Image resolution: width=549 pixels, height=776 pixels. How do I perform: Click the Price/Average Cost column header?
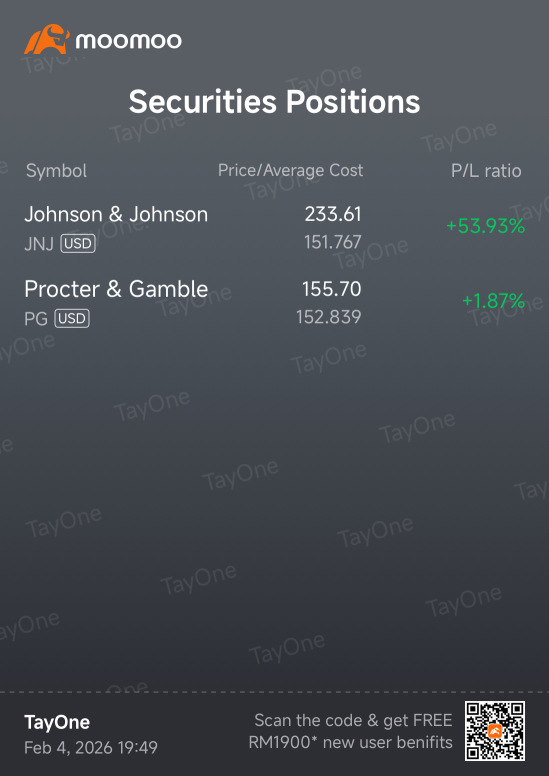pos(291,170)
